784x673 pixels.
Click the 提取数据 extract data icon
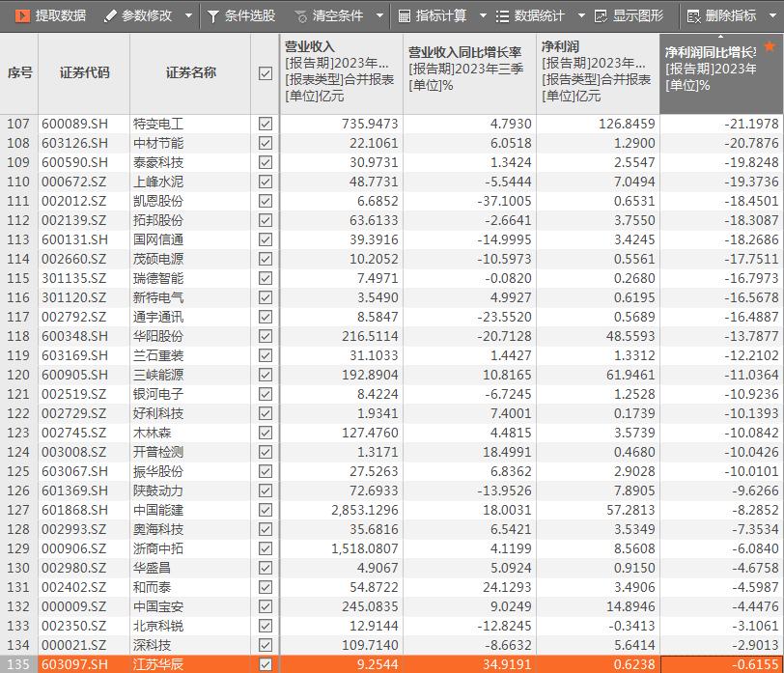coord(22,16)
